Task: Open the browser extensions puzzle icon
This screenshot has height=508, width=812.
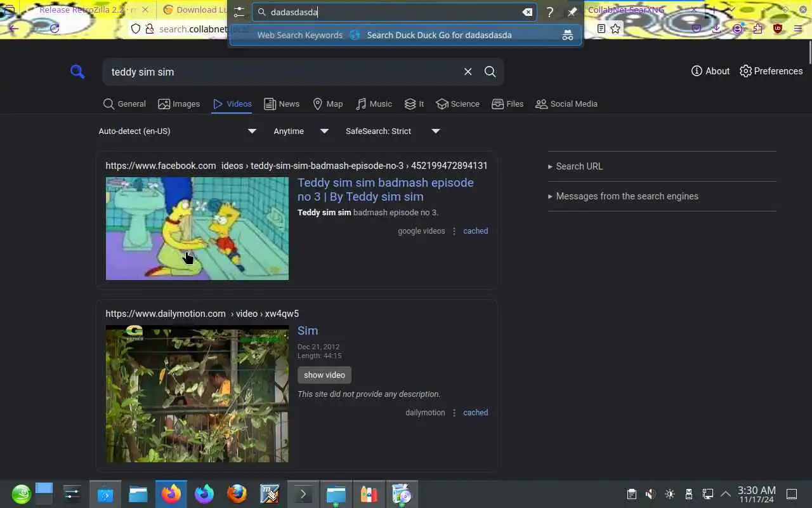Action: click(757, 29)
